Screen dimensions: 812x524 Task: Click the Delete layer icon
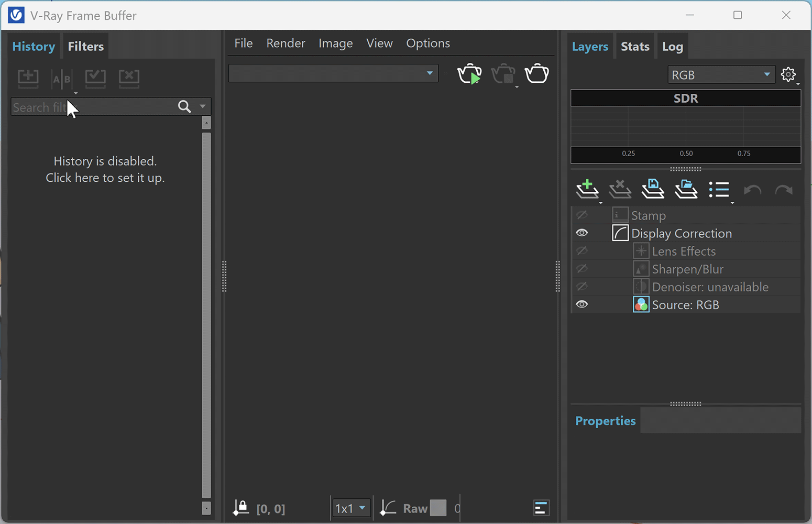pyautogui.click(x=620, y=189)
